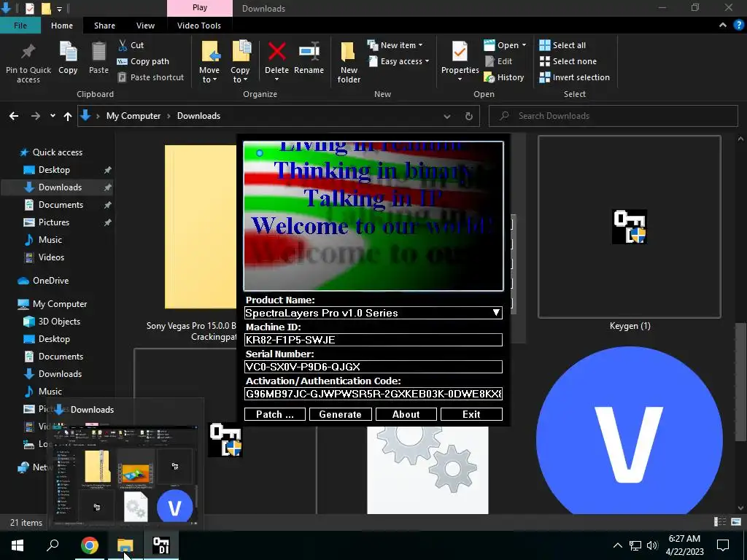Click the Play contextual tab
Screen dimensions: 747x560
pos(200,7)
